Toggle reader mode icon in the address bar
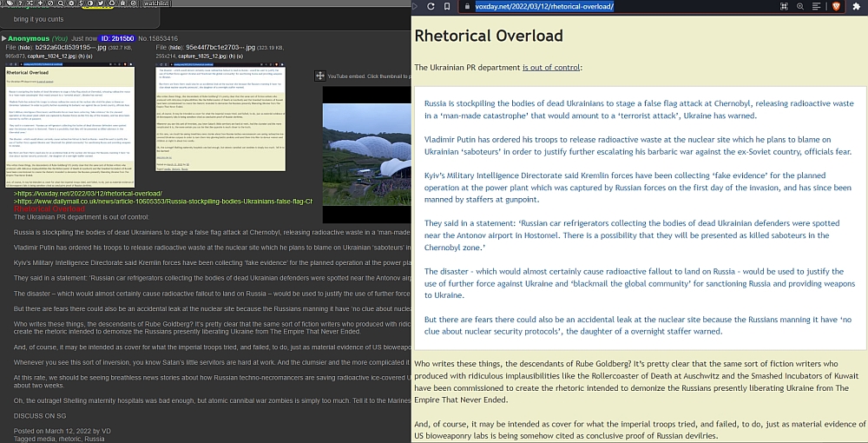Image resolution: width=868 pixels, height=443 pixels. (816, 6)
